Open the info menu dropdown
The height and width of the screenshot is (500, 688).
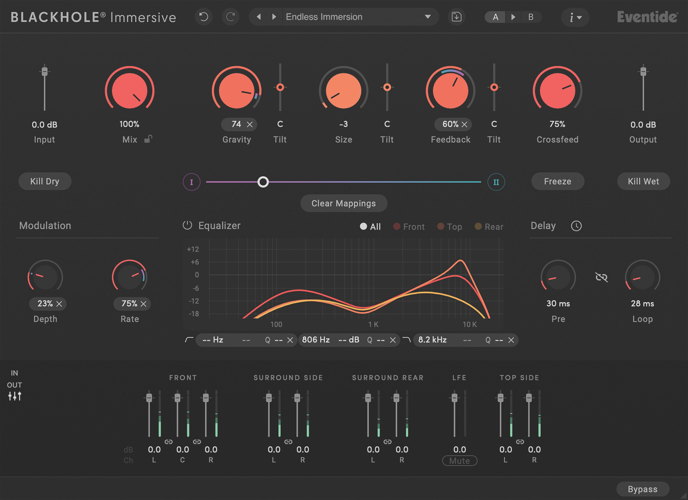pos(575,17)
